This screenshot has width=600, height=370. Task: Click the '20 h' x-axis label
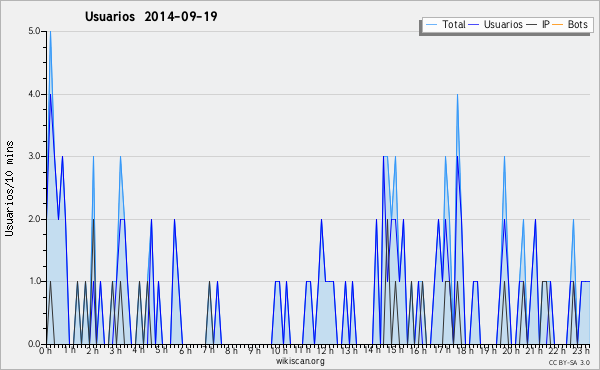tap(511, 351)
